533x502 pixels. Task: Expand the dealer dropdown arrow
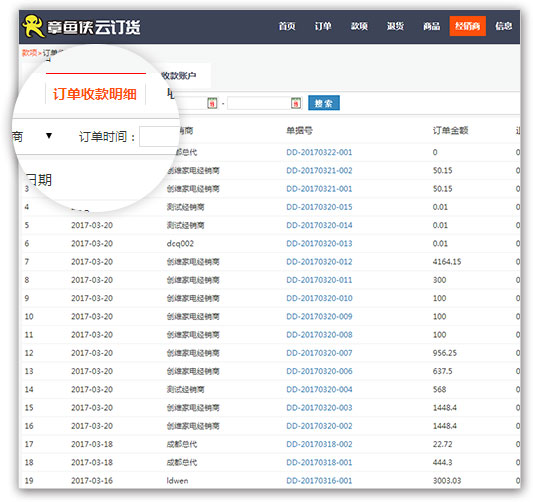[x=49, y=136]
